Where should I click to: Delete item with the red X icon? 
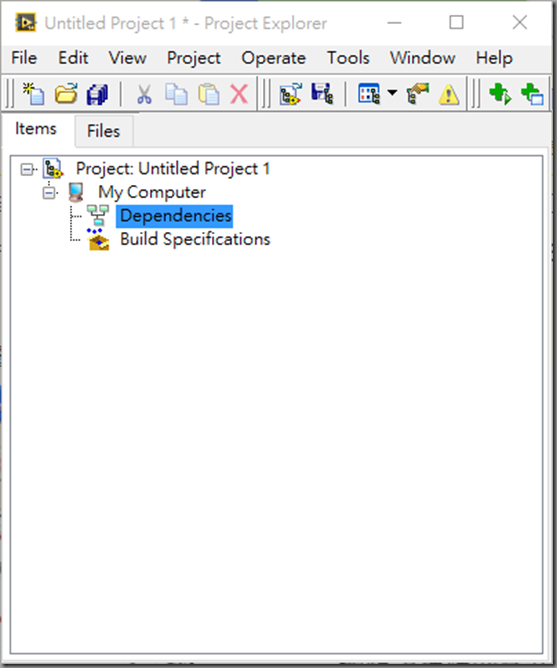pyautogui.click(x=239, y=94)
